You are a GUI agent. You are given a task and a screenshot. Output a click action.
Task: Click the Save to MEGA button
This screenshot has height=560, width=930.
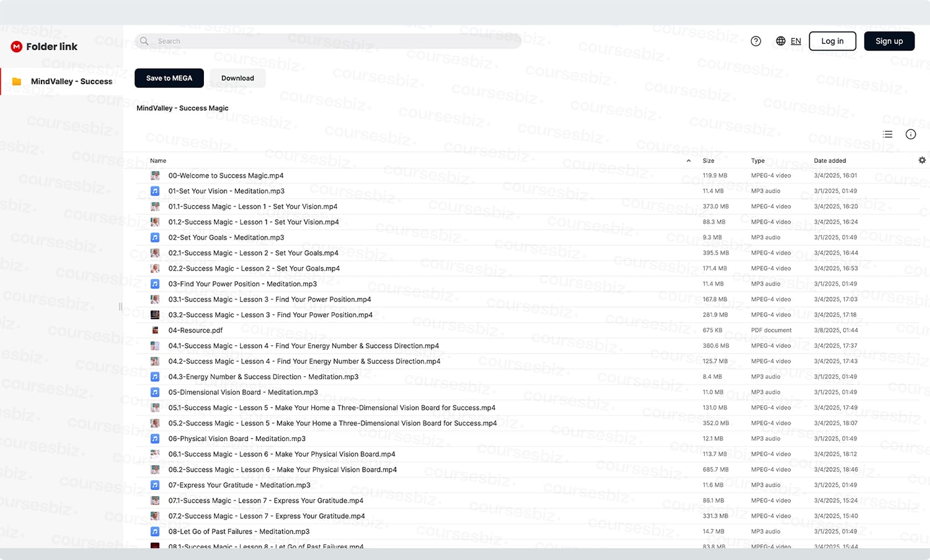pos(169,78)
